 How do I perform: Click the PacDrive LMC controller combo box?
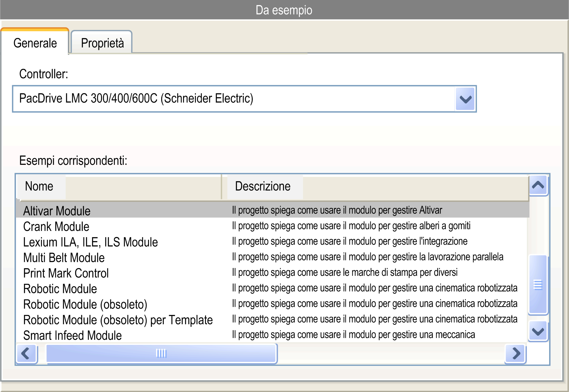[x=244, y=99]
